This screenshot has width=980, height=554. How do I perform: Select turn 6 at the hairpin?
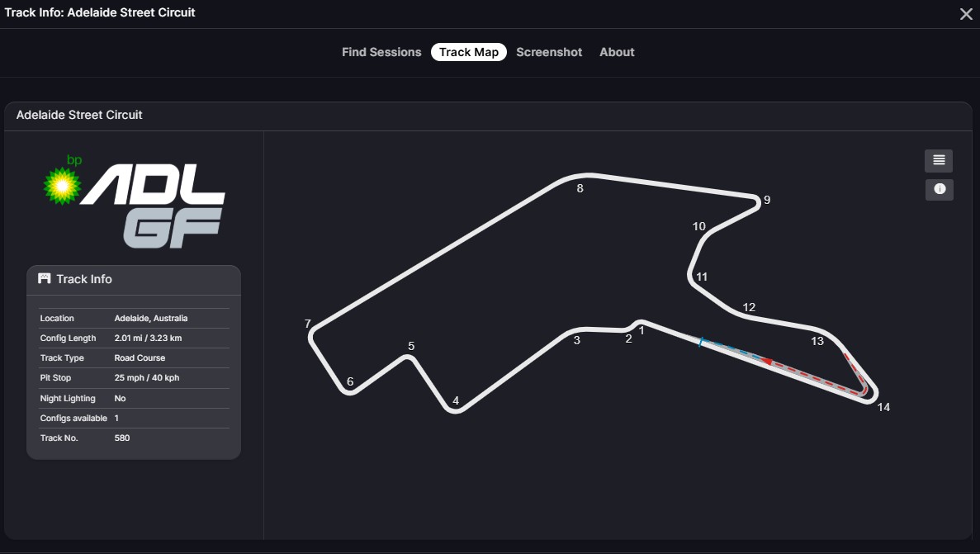point(349,381)
